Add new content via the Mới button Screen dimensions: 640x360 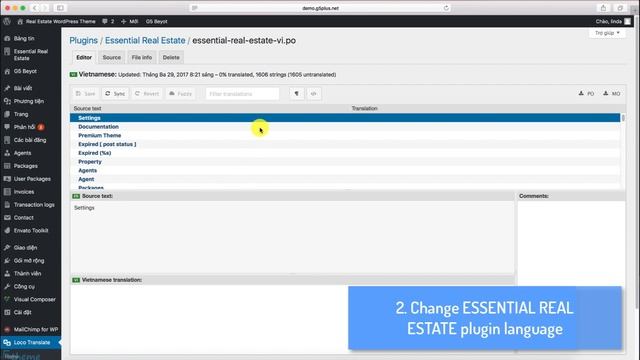[129, 21]
